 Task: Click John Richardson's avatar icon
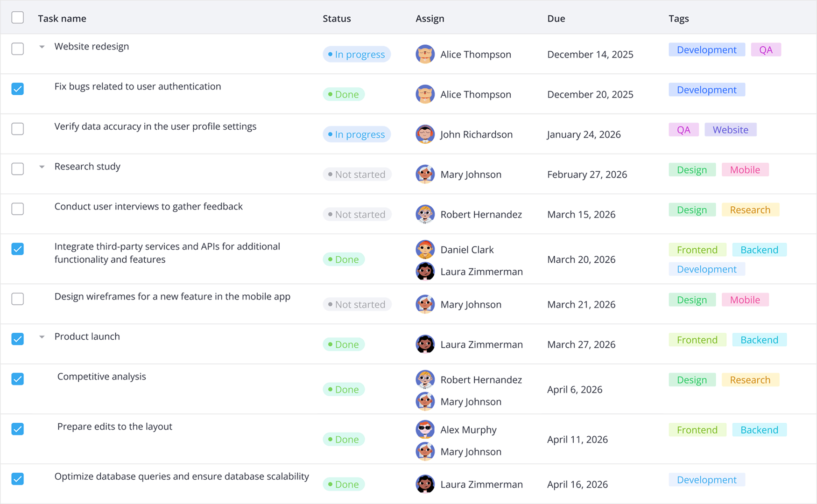click(425, 134)
